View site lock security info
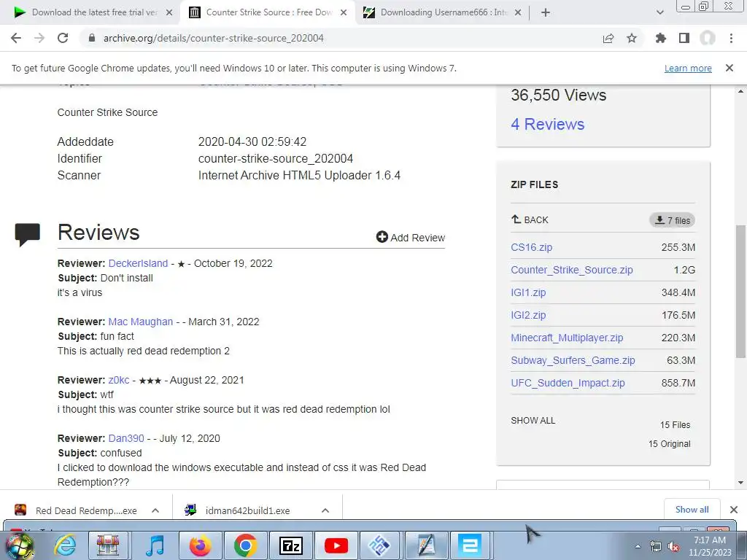Viewport: 747px width, 560px height. [92, 38]
